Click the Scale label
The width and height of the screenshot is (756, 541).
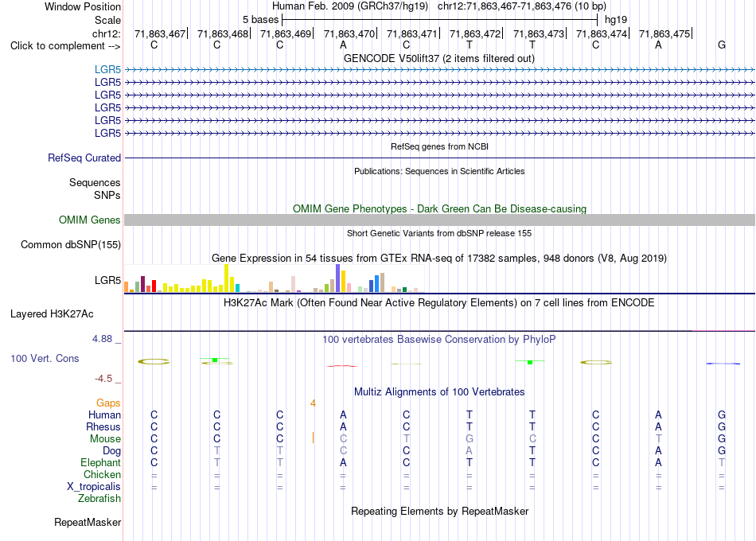click(x=108, y=20)
